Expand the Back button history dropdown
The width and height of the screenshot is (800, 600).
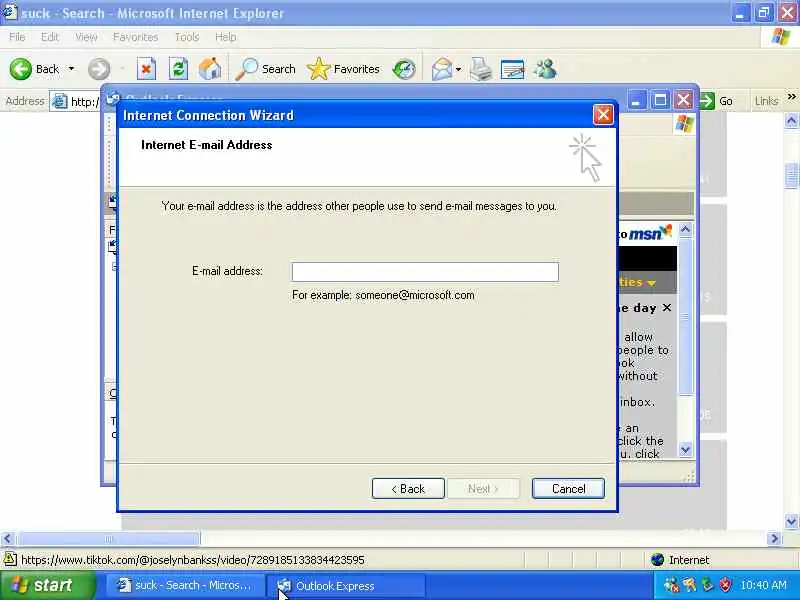point(71,69)
